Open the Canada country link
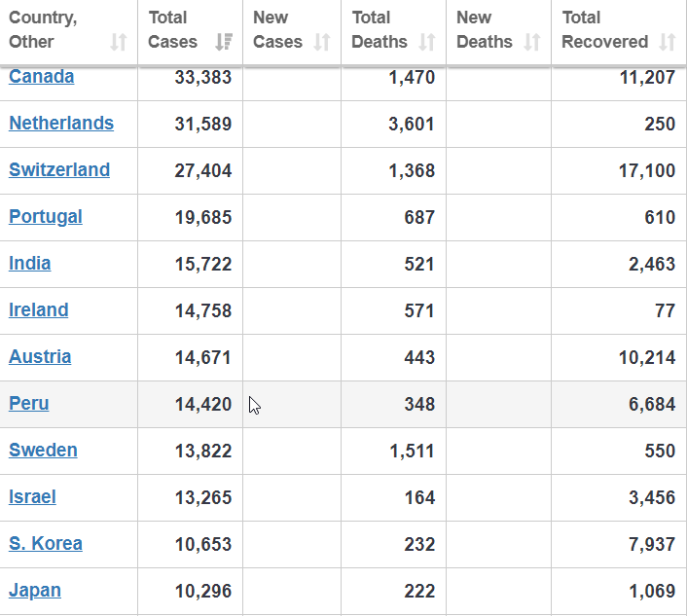This screenshot has height=616, width=687. coord(41,77)
